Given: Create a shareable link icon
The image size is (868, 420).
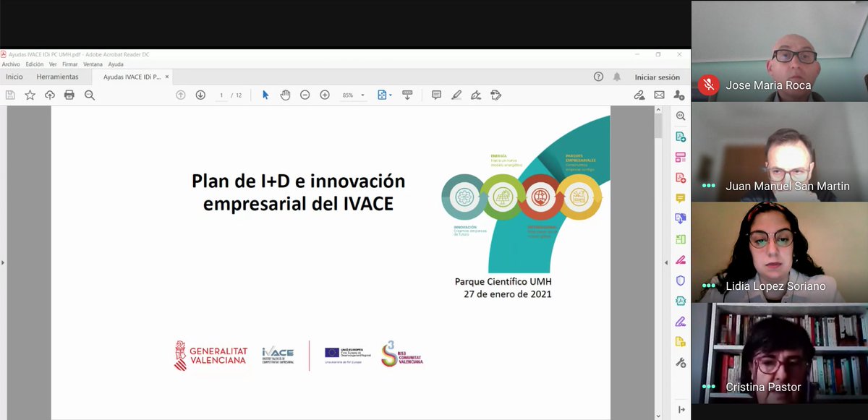Looking at the screenshot, I should point(639,95).
